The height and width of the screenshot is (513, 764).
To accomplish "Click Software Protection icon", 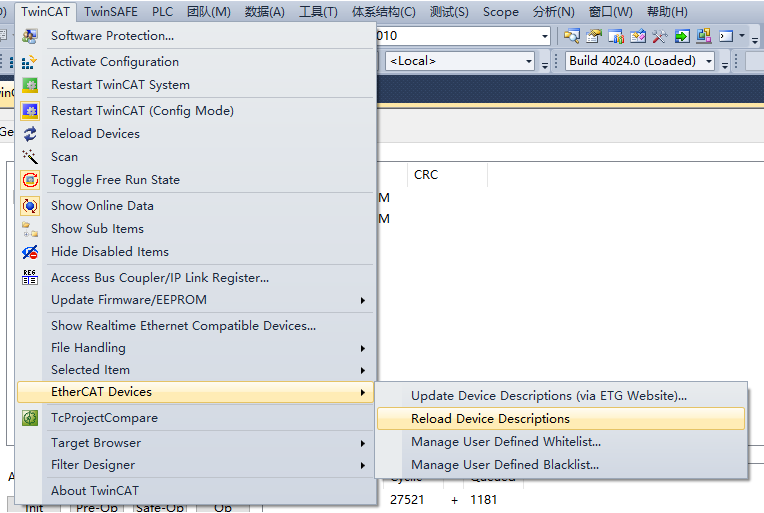I will 30,36.
